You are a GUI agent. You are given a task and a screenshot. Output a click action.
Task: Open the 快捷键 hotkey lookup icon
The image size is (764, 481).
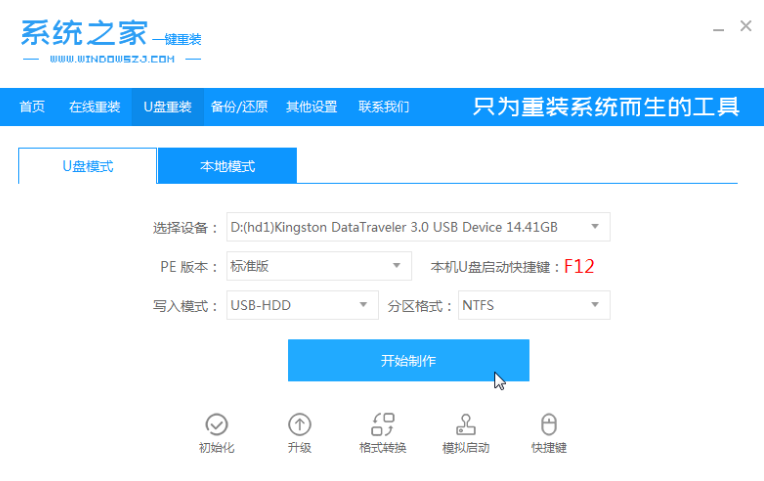549,424
